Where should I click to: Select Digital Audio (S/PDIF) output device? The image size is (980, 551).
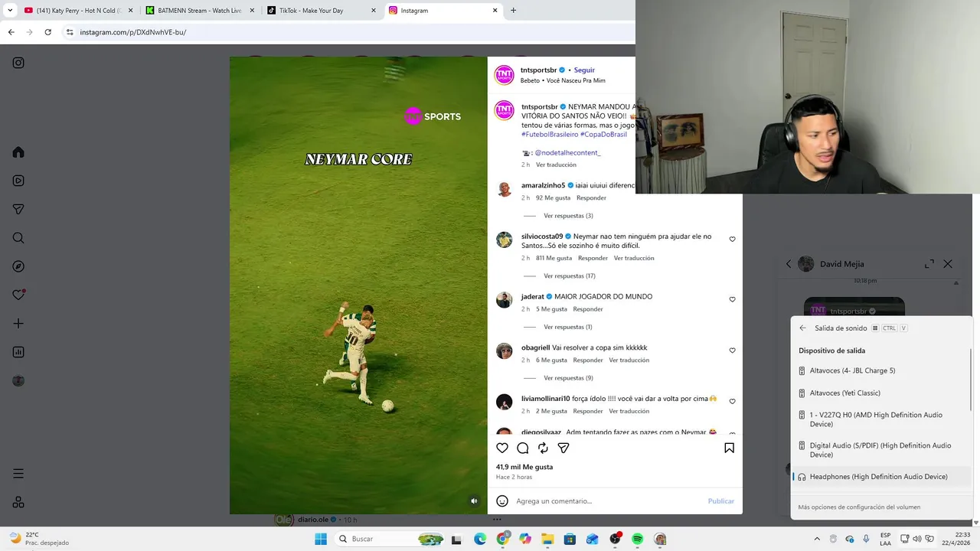[x=881, y=450]
